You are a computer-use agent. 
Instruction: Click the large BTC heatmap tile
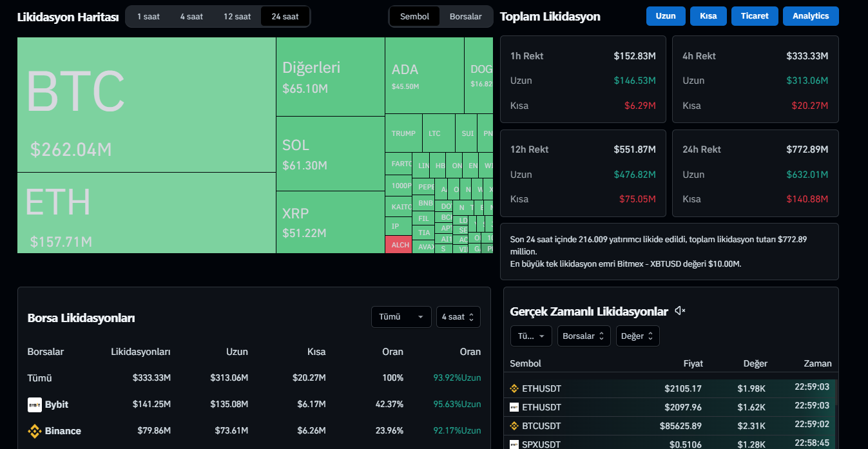(x=146, y=104)
